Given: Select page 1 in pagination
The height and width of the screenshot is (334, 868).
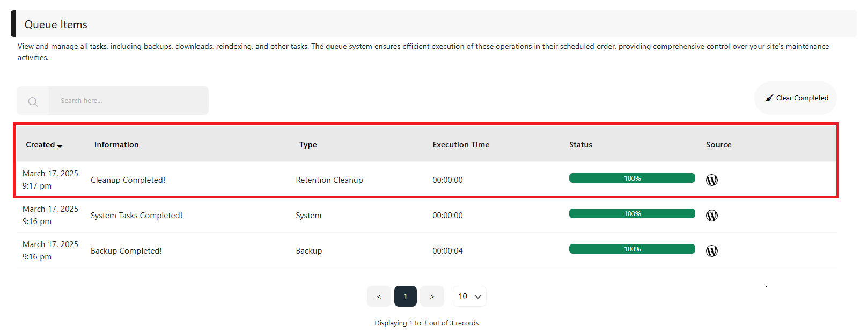Looking at the screenshot, I should (x=406, y=296).
